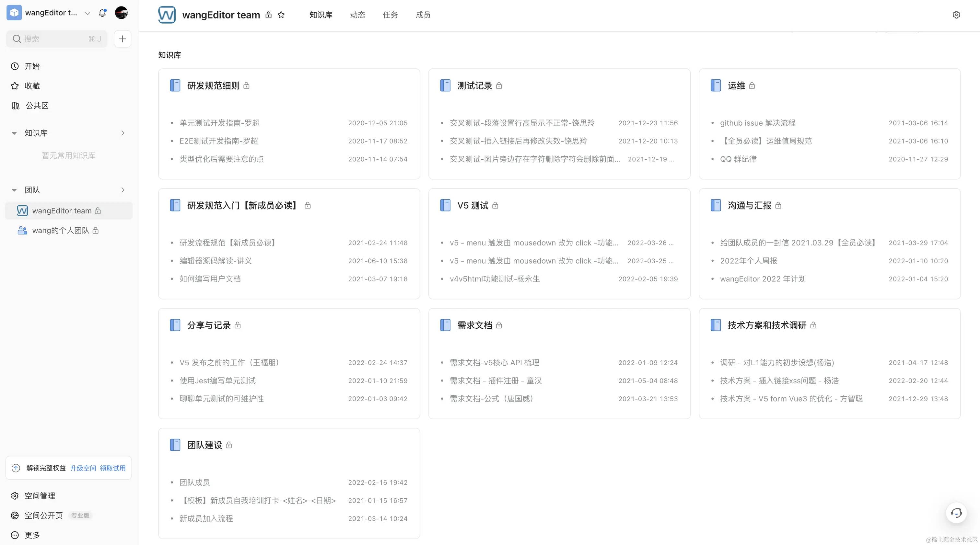Click lock icon beside 测试记录 title
The image size is (980, 545).
point(499,85)
